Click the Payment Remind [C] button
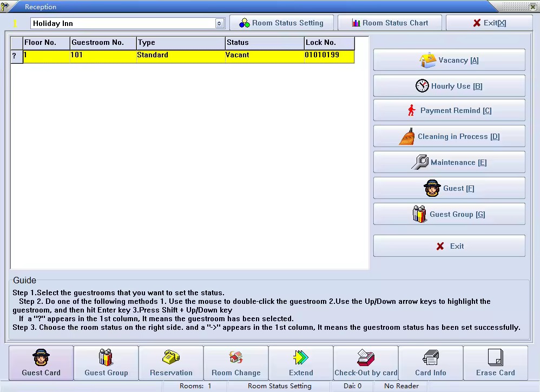The height and width of the screenshot is (392, 540). point(449,110)
